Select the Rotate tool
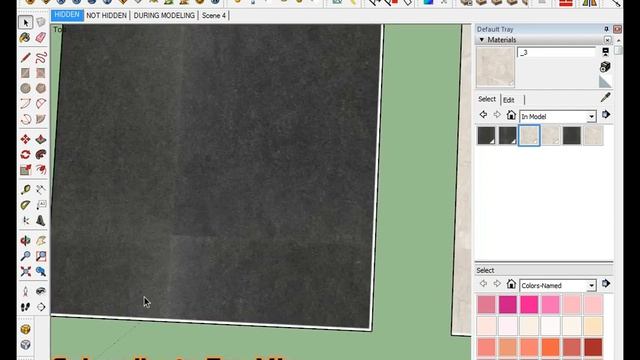Screen dimensions: 640x360 pos(26,154)
